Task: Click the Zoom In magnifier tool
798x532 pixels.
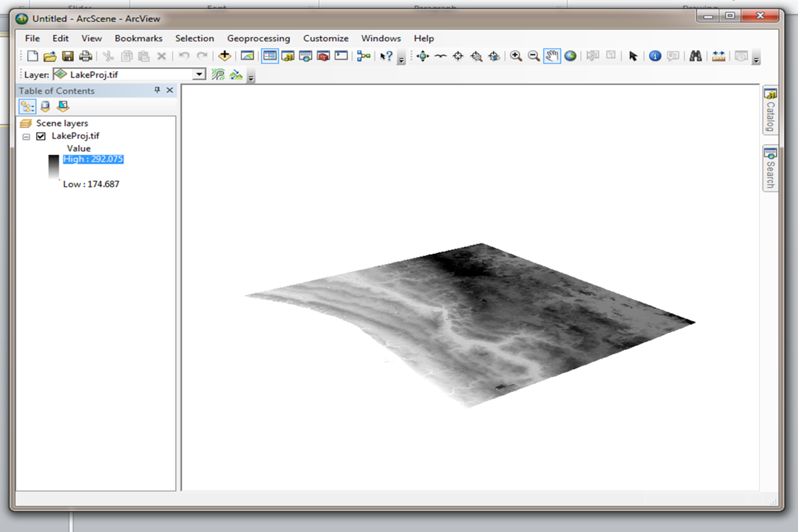Action: pyautogui.click(x=516, y=56)
